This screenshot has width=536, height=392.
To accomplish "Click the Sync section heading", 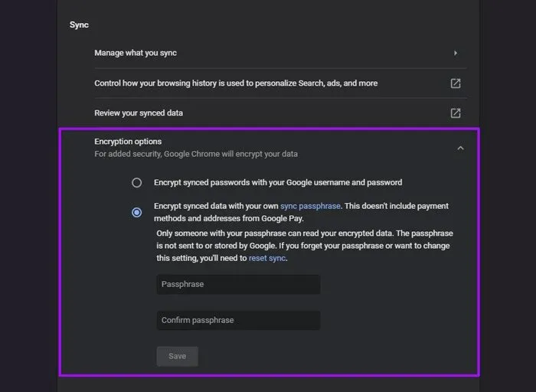I will coord(79,25).
